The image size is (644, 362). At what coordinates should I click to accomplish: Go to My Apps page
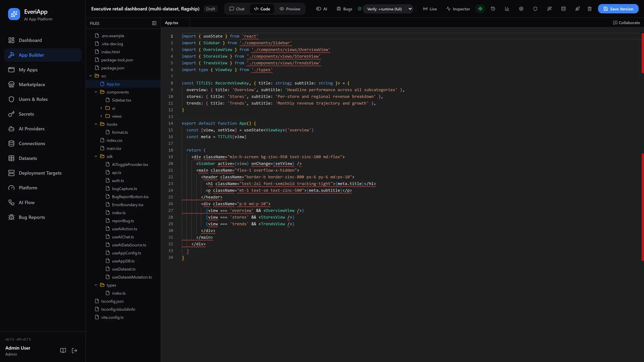43,70
